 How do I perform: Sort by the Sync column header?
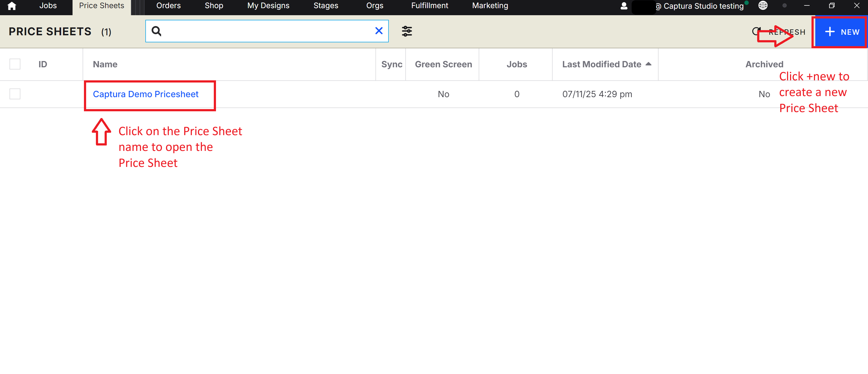tap(392, 64)
